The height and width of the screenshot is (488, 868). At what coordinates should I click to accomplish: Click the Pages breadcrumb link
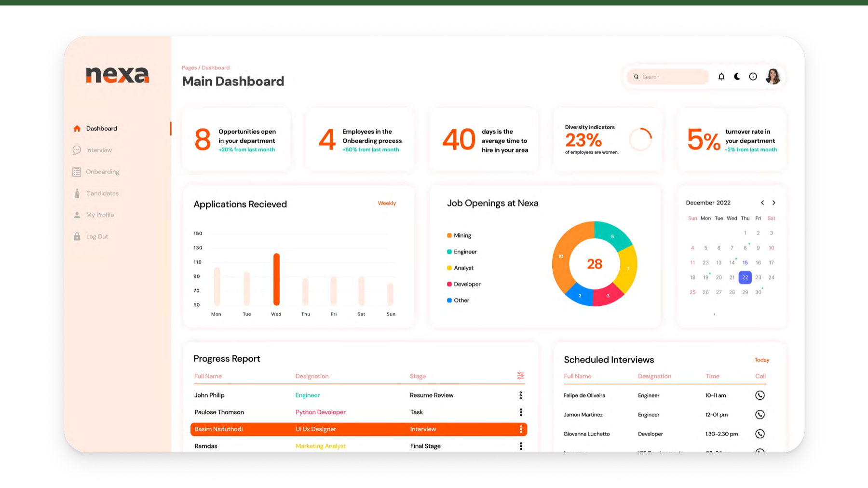[189, 68]
